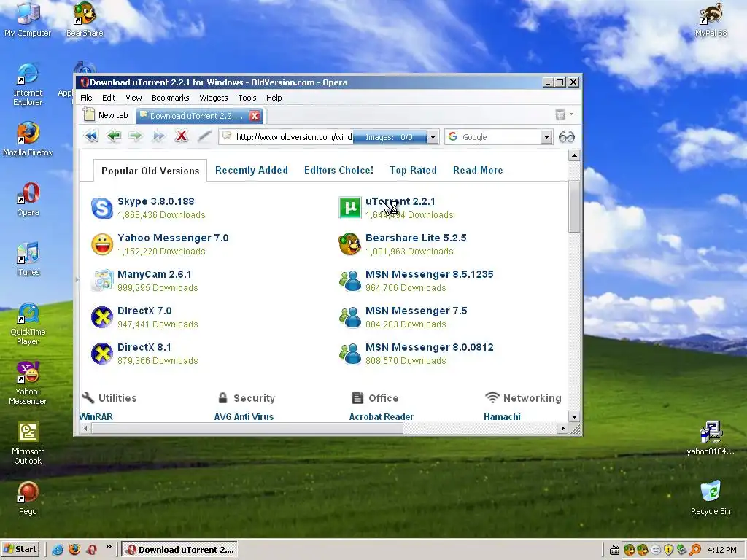Click the MSN Messenger 7.5 icon

tap(350, 317)
